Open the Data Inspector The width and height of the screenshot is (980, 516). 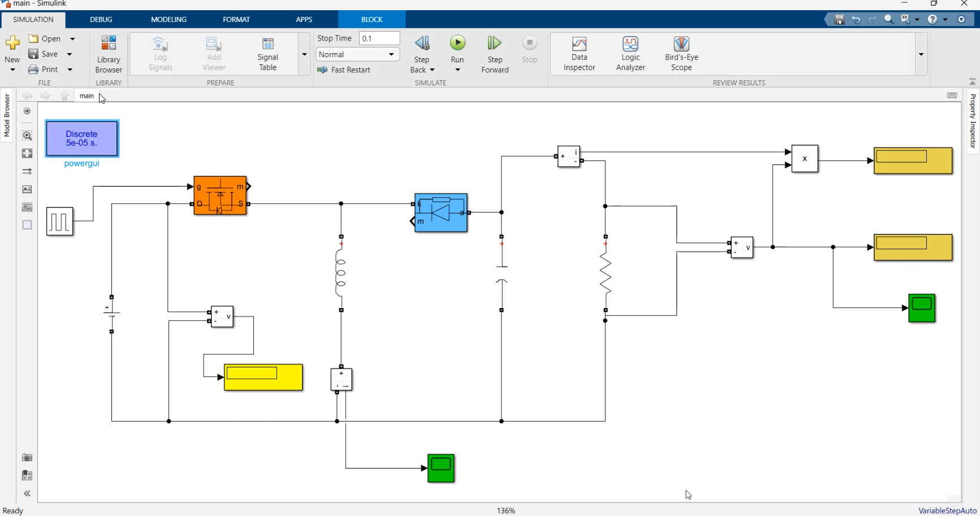[579, 54]
